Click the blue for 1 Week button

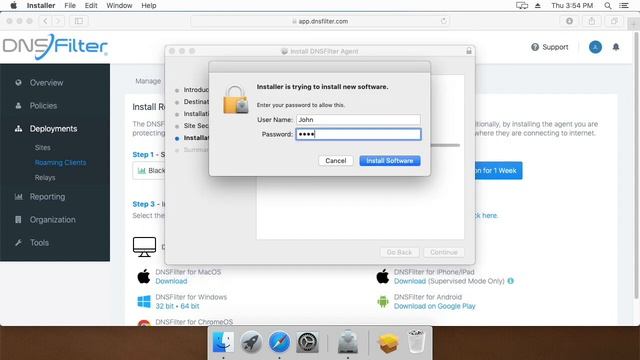498,171
